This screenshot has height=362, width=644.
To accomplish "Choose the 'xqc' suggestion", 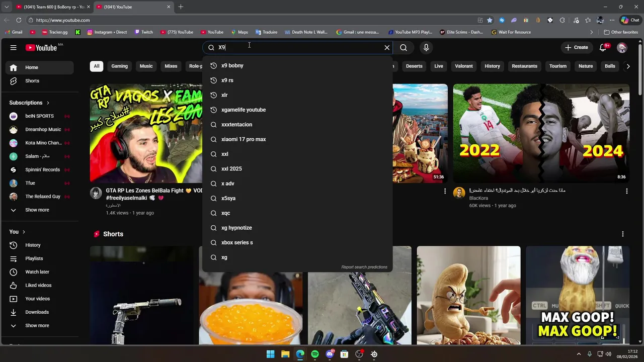I will point(297,213).
